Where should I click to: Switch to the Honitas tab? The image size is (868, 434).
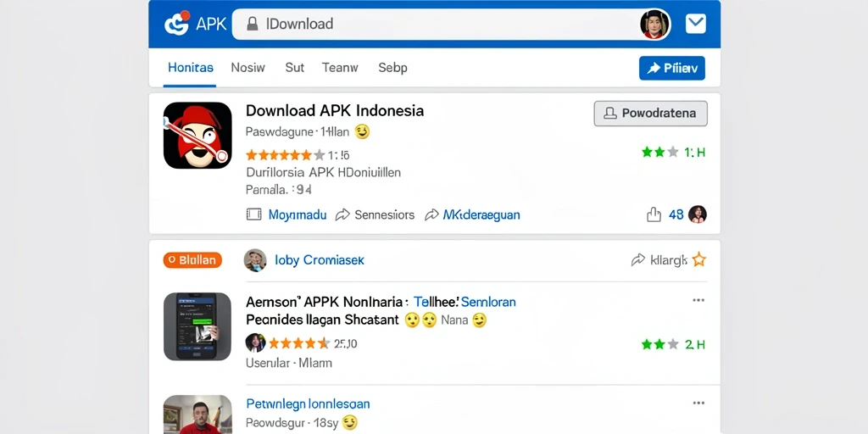191,68
